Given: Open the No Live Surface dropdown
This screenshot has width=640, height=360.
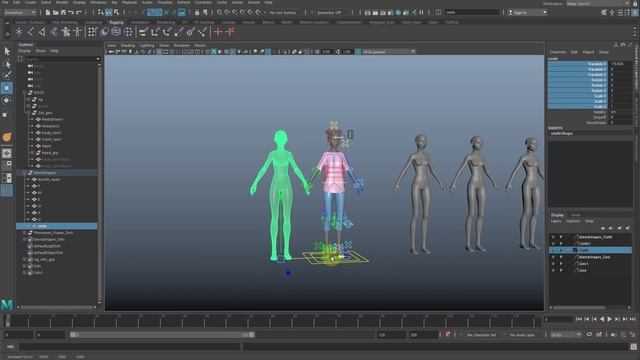Looking at the screenshot, I should [283, 13].
